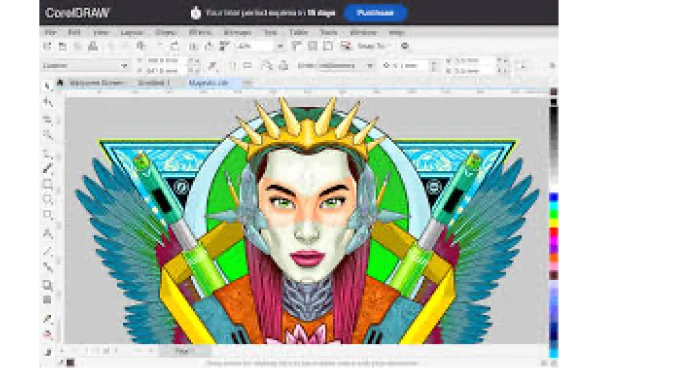Image resolution: width=687 pixels, height=368 pixels.
Task: Switch to the Welcome Screen tab
Action: click(x=97, y=82)
